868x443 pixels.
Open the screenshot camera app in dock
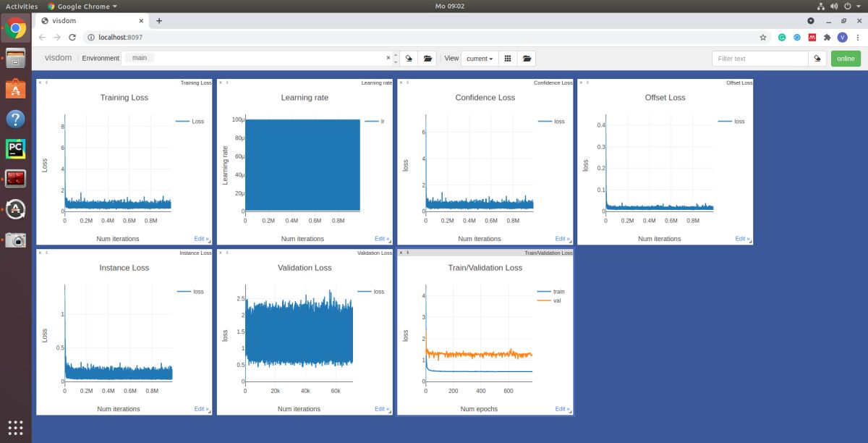[15, 240]
